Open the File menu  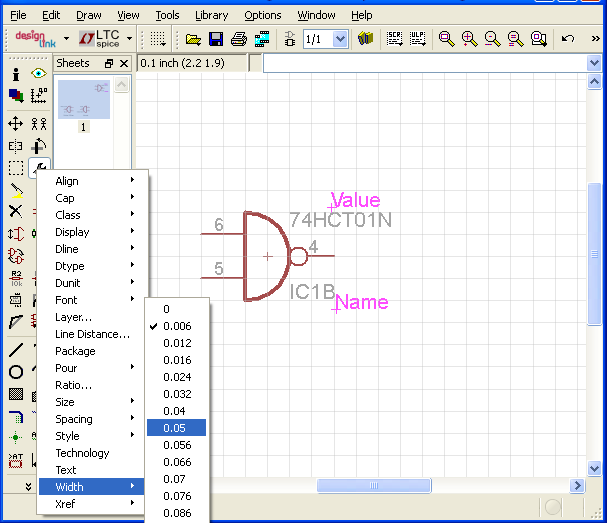pos(18,15)
